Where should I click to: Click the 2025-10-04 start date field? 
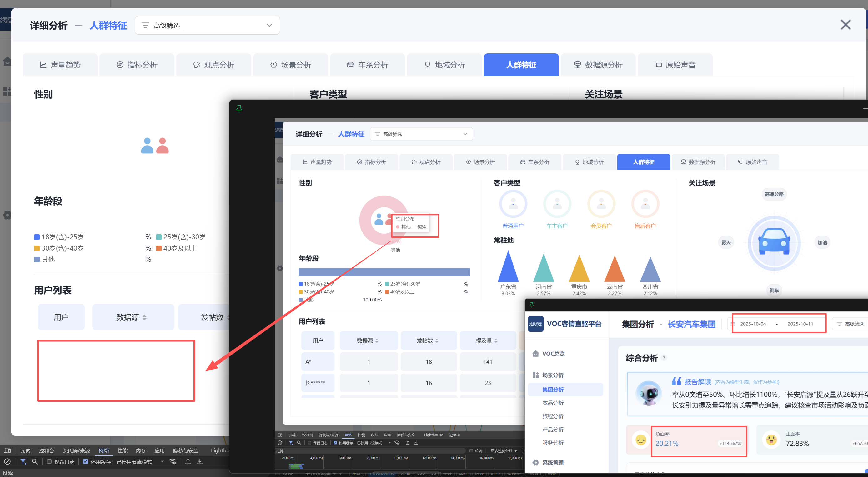pyautogui.click(x=752, y=324)
